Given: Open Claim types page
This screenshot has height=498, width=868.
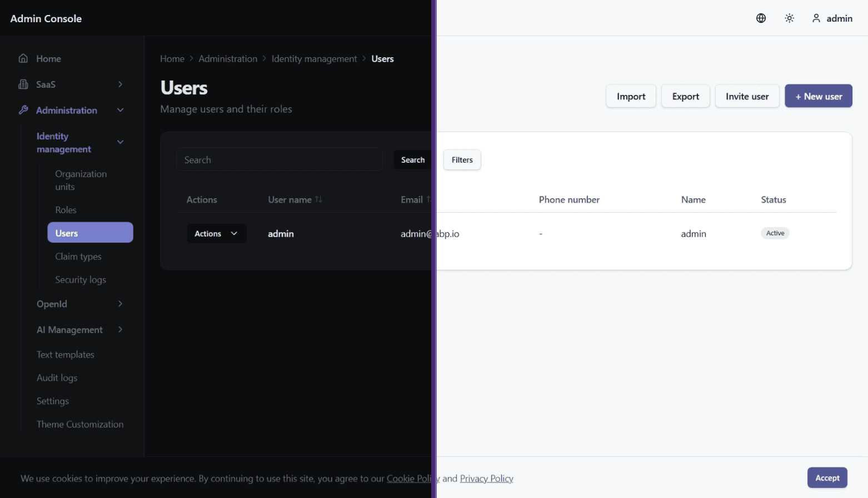Looking at the screenshot, I should point(78,256).
